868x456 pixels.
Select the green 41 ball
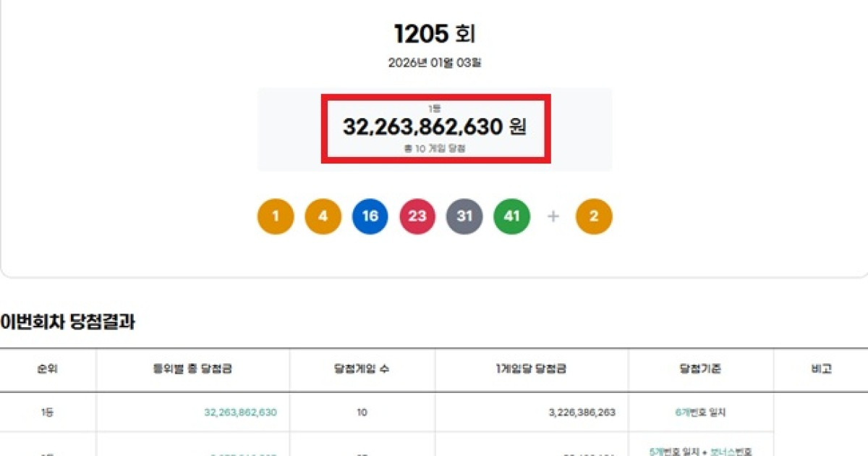tap(514, 216)
